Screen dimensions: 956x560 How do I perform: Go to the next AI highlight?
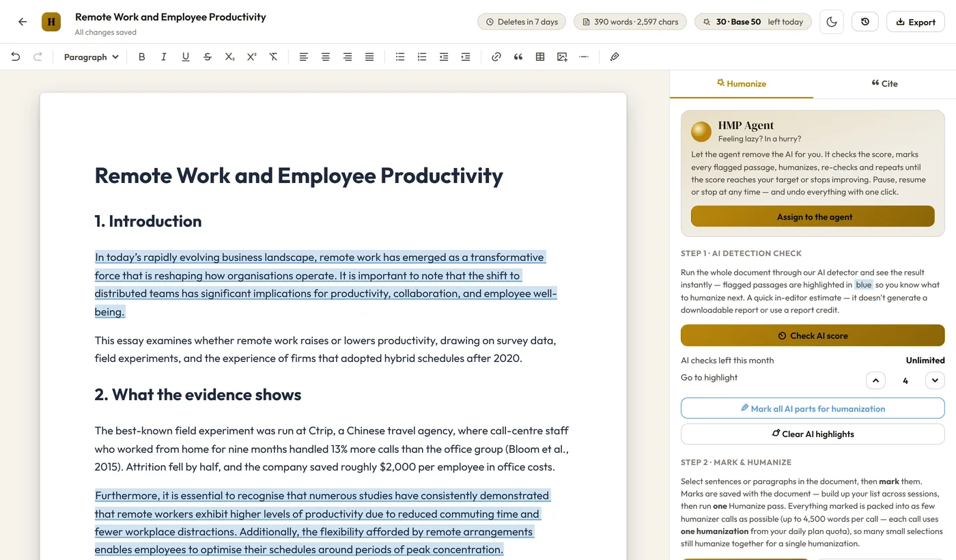[935, 380]
